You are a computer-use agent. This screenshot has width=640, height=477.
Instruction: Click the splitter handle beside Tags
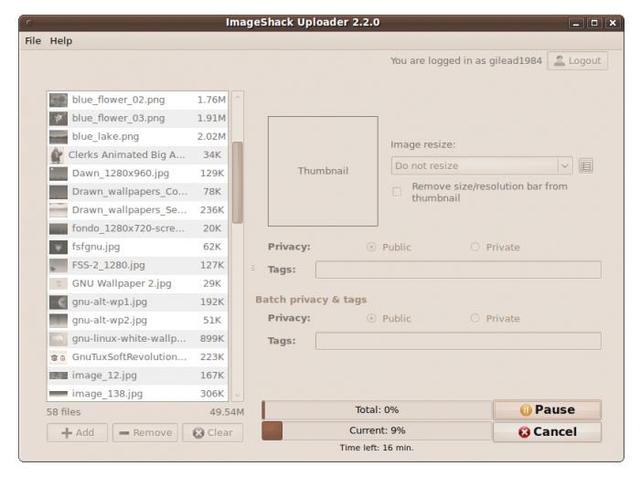(253, 268)
